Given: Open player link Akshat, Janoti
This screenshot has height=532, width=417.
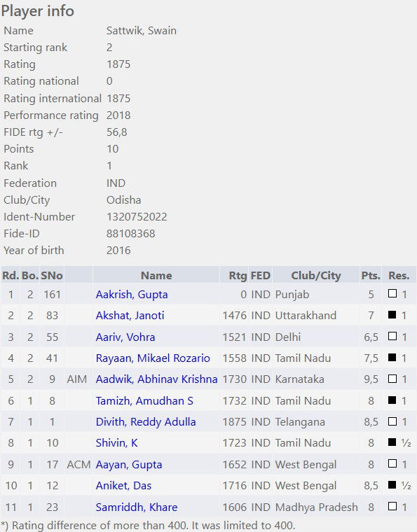Looking at the screenshot, I should pos(130,316).
